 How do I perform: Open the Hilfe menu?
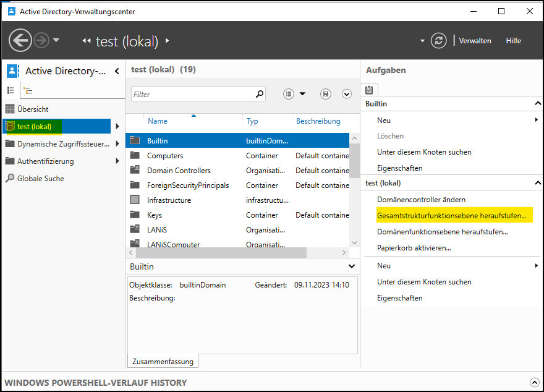(514, 41)
